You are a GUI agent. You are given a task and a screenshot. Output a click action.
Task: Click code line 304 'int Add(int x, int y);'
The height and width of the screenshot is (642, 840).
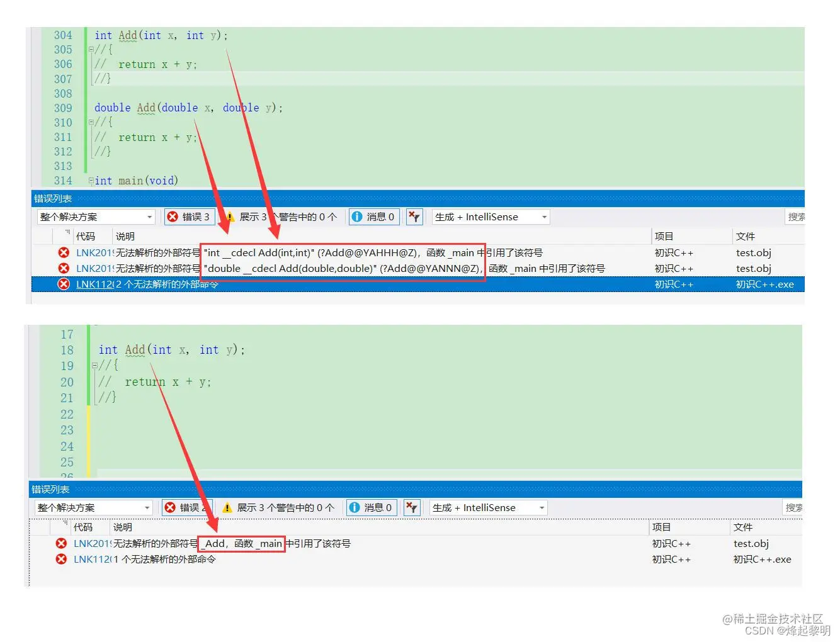pos(161,35)
